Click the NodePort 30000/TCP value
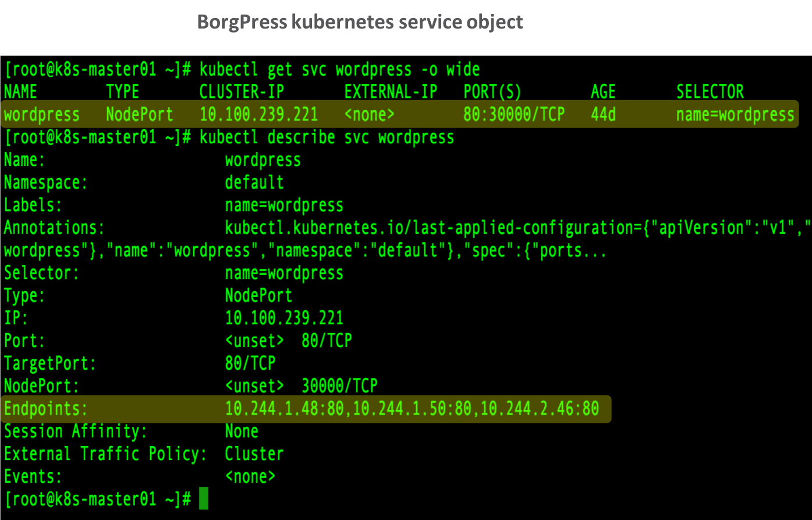Viewport: 812px width, 520px height. point(339,385)
